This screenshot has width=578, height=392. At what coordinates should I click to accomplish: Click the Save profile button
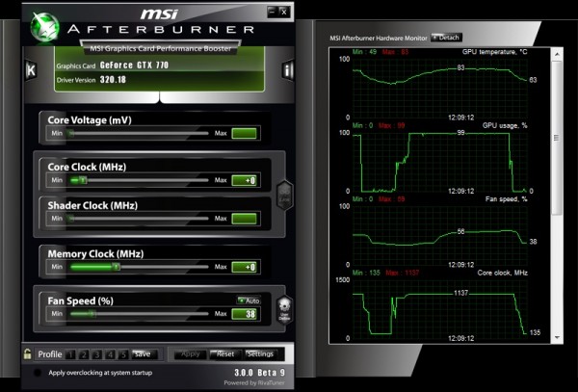(144, 354)
